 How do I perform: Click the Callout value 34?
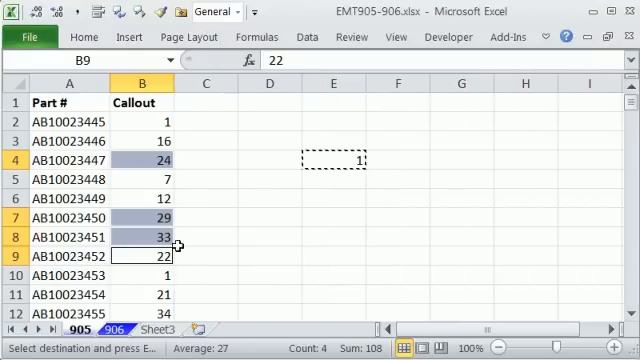pyautogui.click(x=142, y=314)
